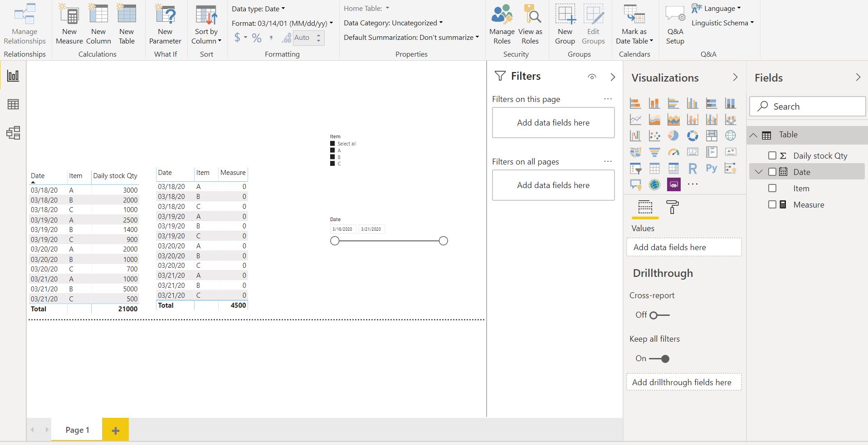Open the Format paint roller tab
868x445 pixels.
coord(673,207)
